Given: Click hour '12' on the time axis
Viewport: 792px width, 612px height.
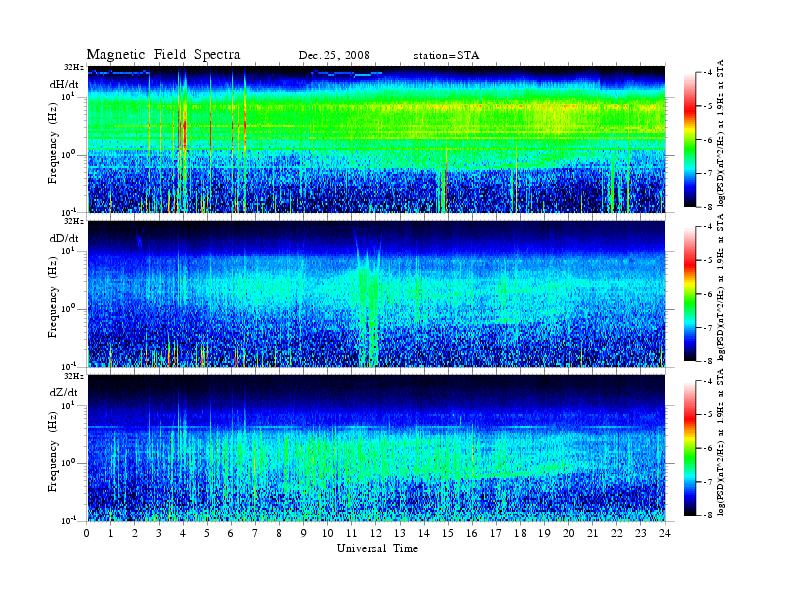Looking at the screenshot, I should tap(375, 534).
